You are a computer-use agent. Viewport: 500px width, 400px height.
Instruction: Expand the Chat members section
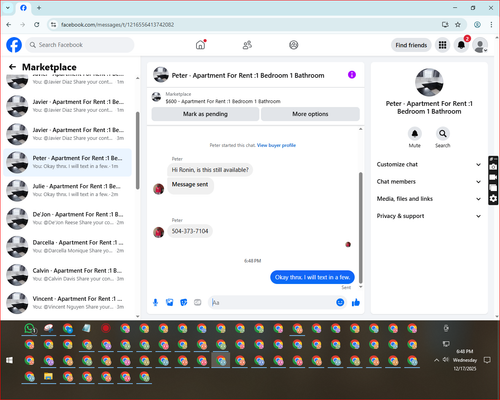pyautogui.click(x=429, y=182)
